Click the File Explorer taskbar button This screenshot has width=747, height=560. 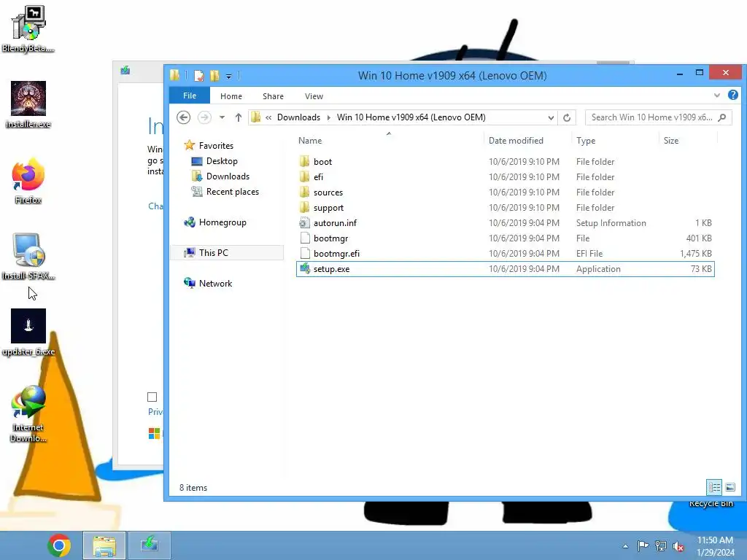[x=104, y=545]
